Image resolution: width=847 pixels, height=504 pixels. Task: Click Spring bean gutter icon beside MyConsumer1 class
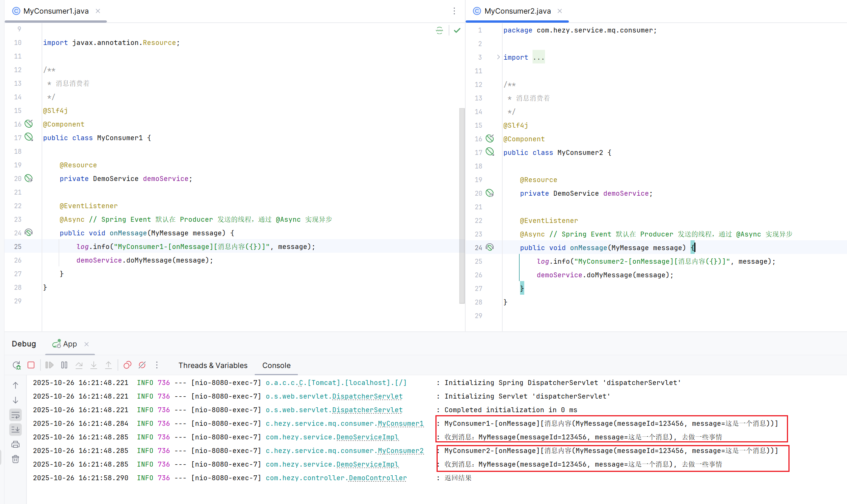click(x=29, y=137)
